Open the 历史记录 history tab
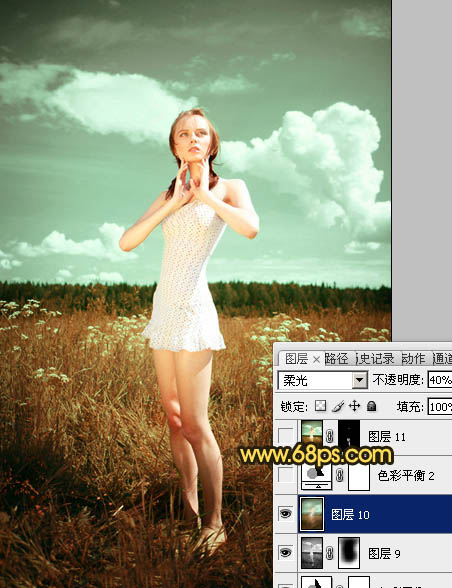The image size is (452, 588). click(375, 359)
